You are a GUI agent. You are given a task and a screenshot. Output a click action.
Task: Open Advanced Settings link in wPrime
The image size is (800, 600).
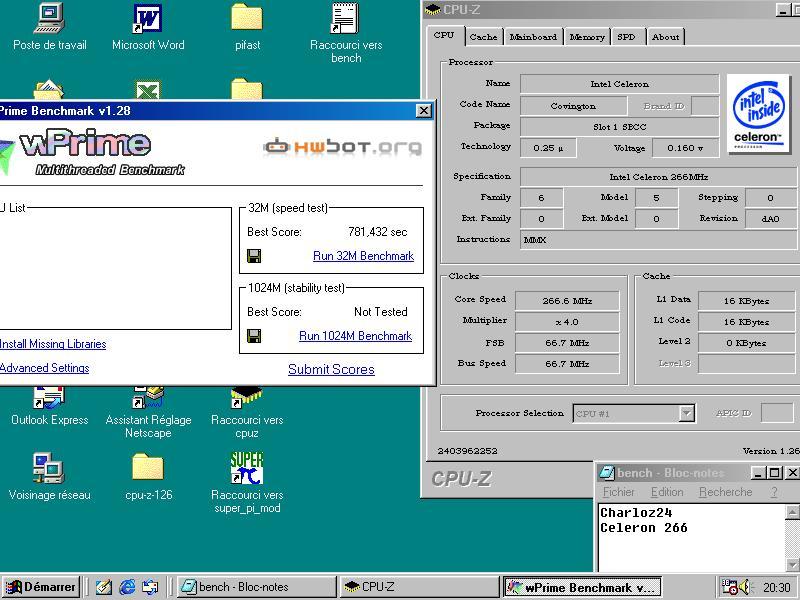pos(44,368)
